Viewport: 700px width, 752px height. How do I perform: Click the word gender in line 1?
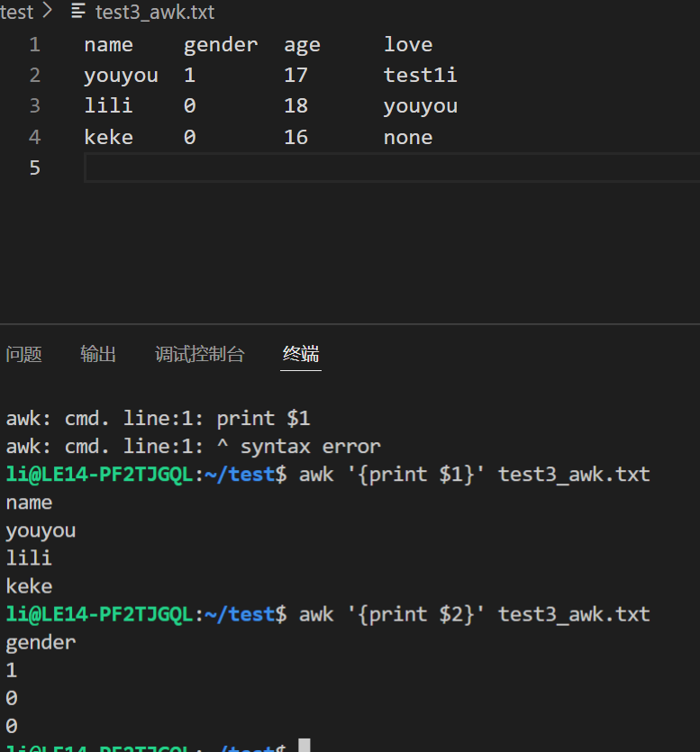tap(220, 44)
